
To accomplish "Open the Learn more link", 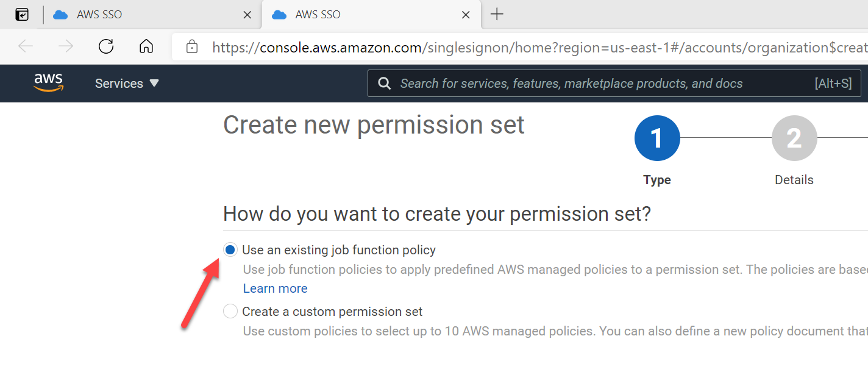I will click(275, 288).
